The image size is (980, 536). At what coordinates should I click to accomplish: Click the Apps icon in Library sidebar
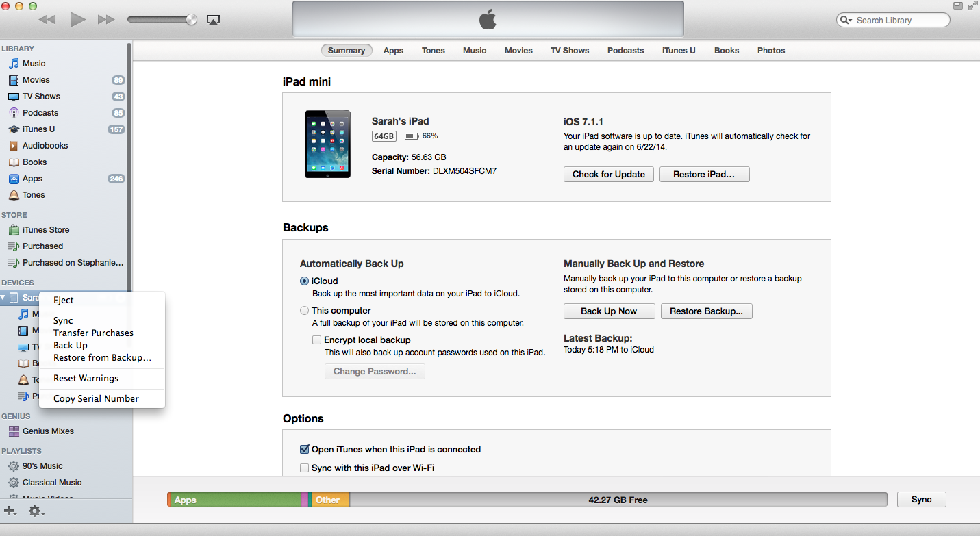[x=14, y=179]
